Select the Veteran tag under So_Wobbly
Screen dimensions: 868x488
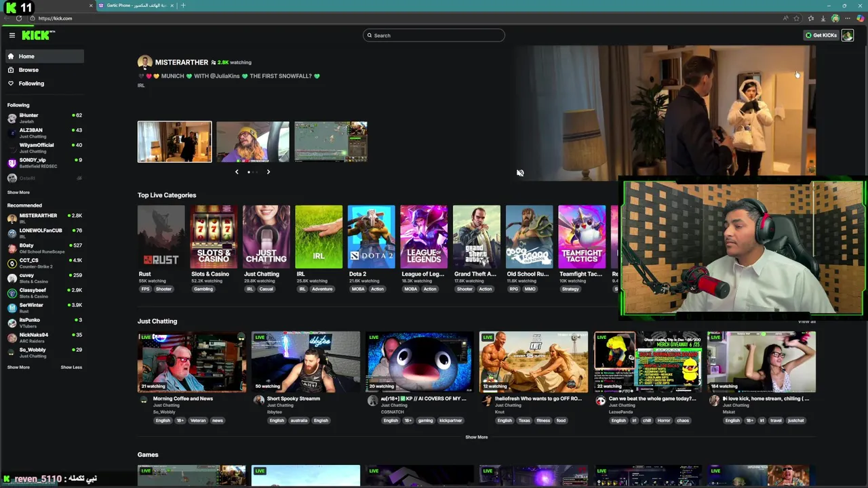(x=198, y=420)
